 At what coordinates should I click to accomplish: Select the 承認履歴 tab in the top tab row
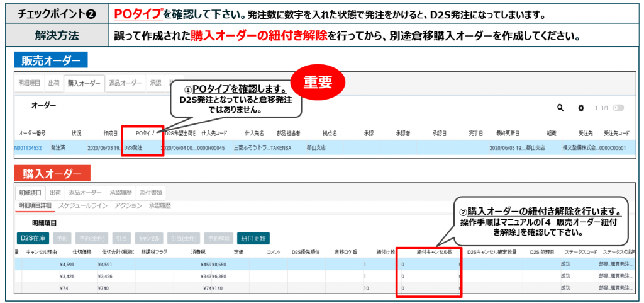coord(119,192)
